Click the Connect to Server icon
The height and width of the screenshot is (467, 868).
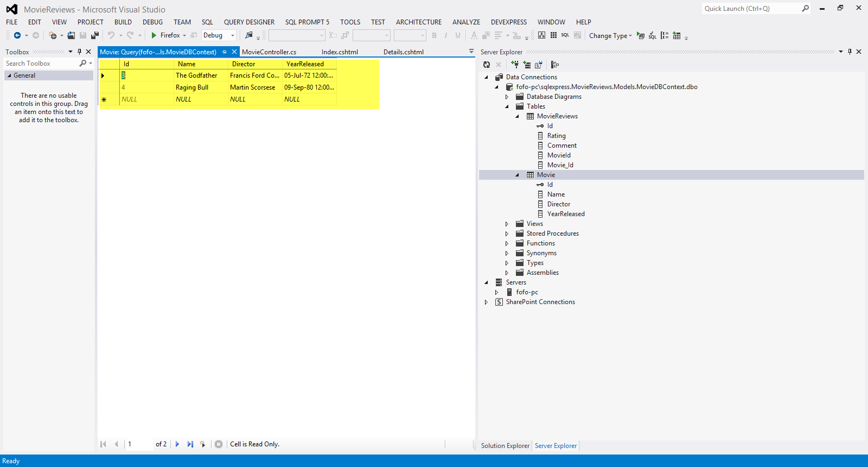coord(527,65)
